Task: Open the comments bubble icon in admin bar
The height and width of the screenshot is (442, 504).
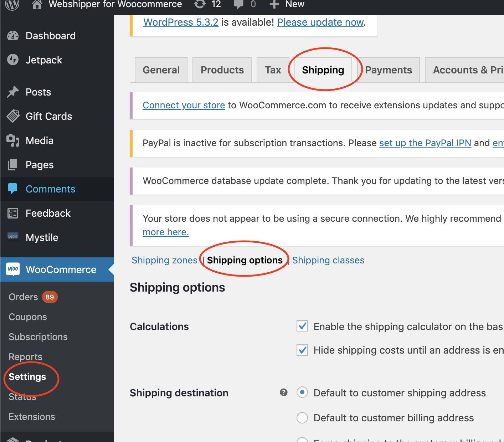Action: pos(238,5)
